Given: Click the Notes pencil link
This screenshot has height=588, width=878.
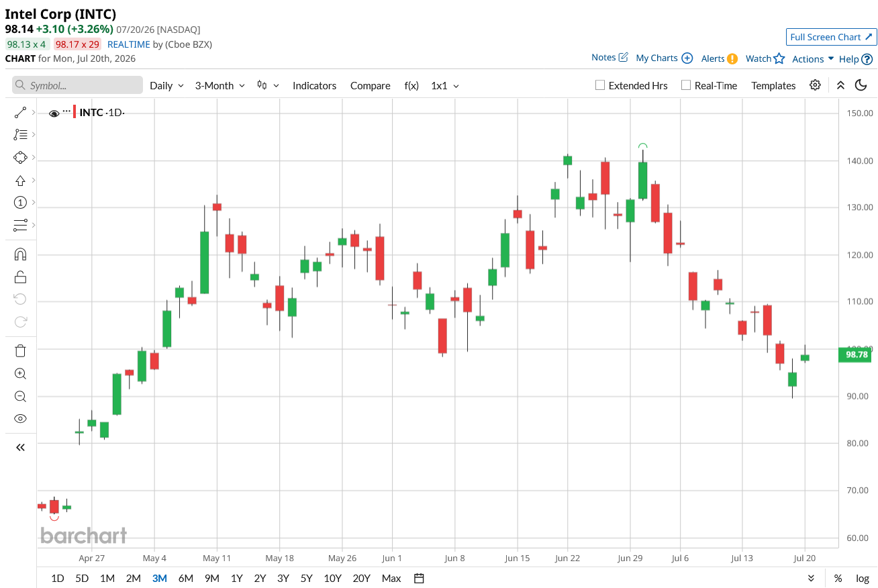Looking at the screenshot, I should pyautogui.click(x=609, y=58).
